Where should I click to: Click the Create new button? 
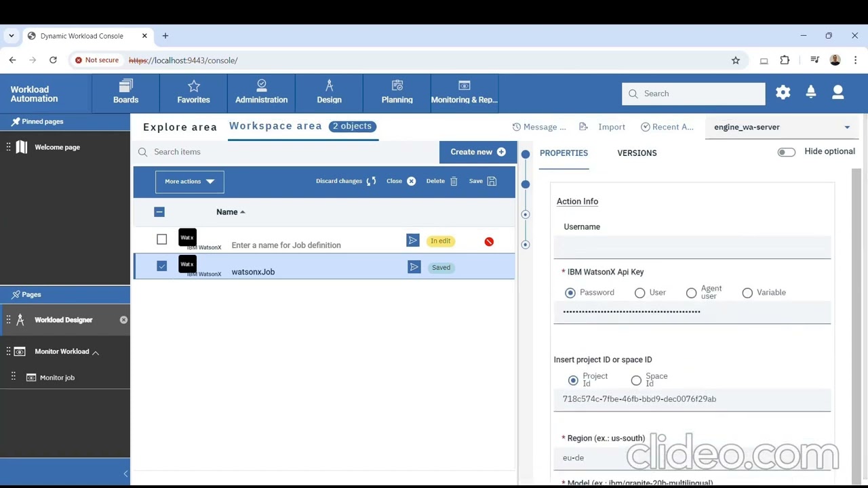[x=478, y=152]
